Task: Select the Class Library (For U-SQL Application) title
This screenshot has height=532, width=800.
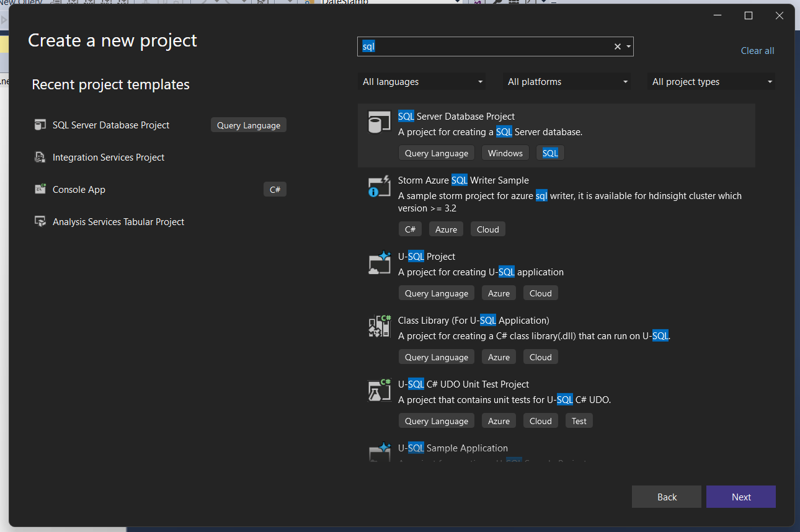Action: [474, 320]
